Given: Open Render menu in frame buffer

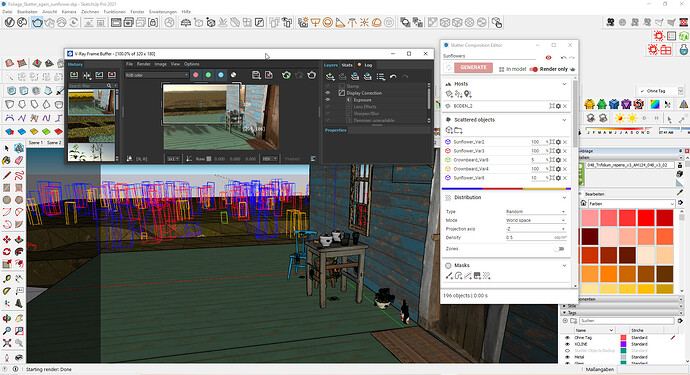Looking at the screenshot, I should click(143, 64).
